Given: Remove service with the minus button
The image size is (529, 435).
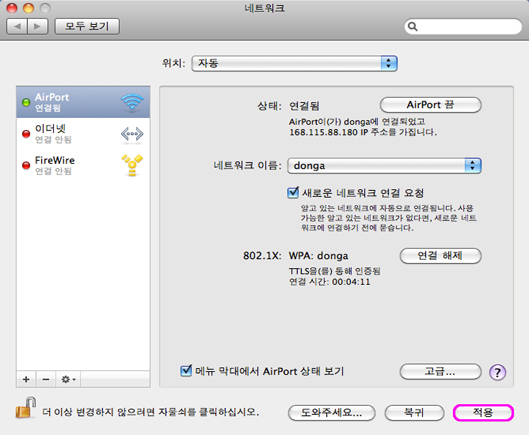Looking at the screenshot, I should pos(46,379).
